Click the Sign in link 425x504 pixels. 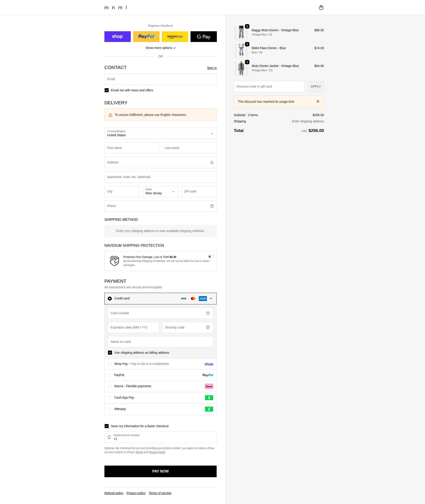[212, 68]
